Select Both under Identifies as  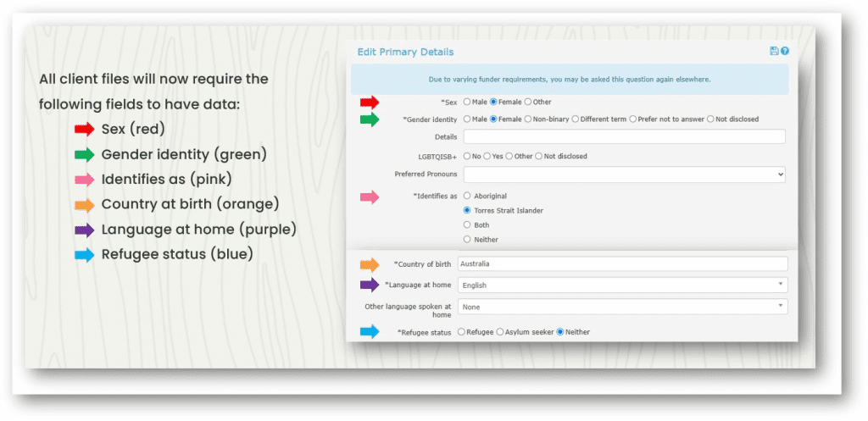467,224
